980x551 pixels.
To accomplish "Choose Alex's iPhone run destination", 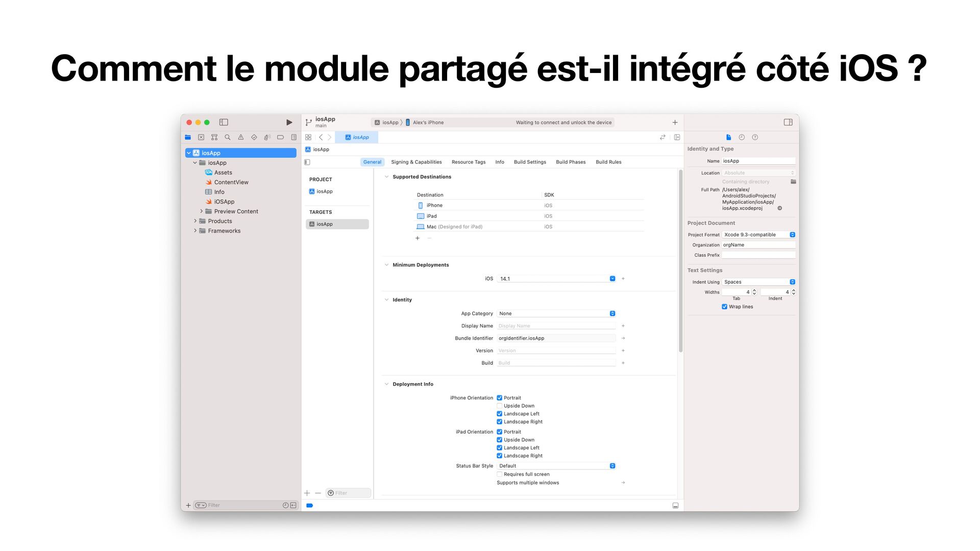I will [425, 122].
